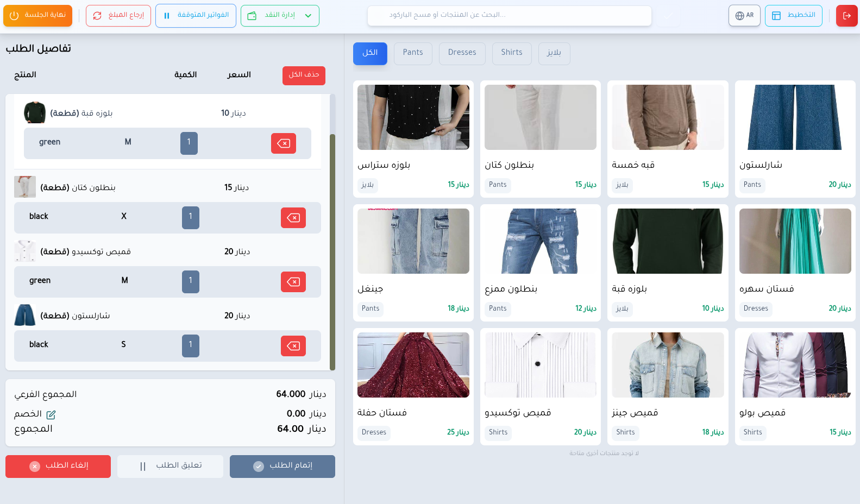
Task: Open the إدارة النقد dropdown
Action: pos(280,16)
